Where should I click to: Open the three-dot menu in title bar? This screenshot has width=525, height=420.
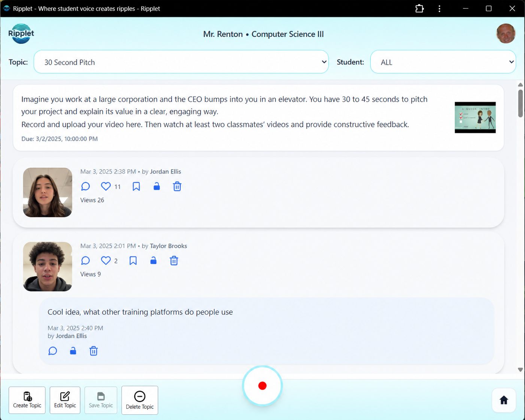click(x=439, y=9)
